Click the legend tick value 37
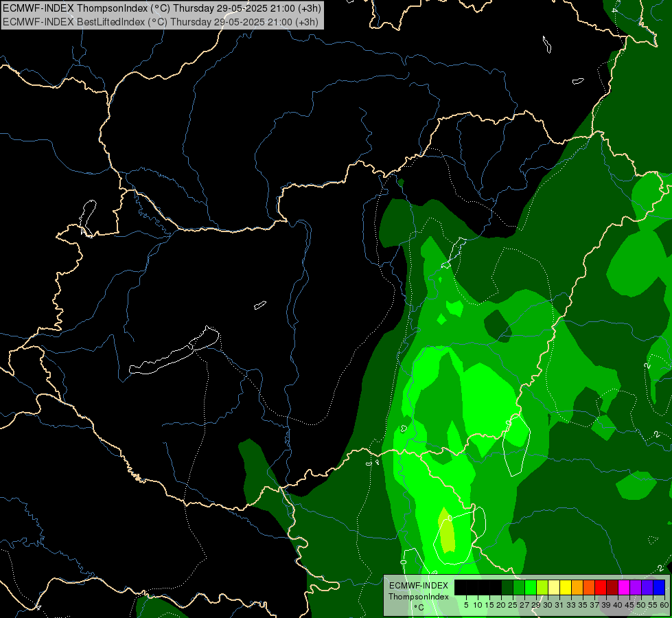 594,605
